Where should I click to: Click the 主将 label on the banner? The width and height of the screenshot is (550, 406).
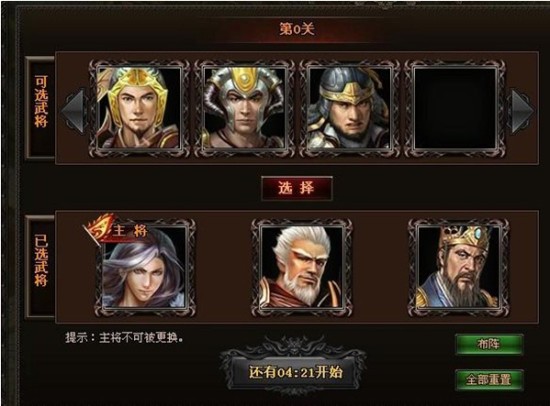pos(130,231)
